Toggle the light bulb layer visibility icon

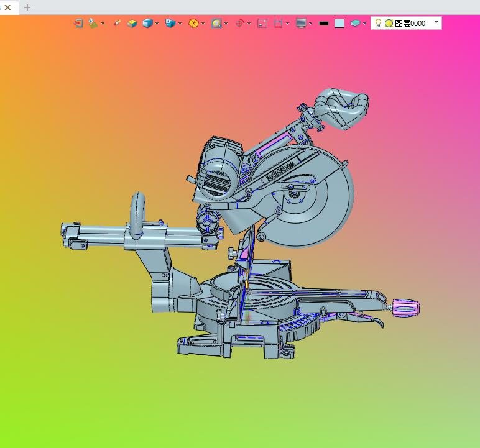pyautogui.click(x=379, y=23)
